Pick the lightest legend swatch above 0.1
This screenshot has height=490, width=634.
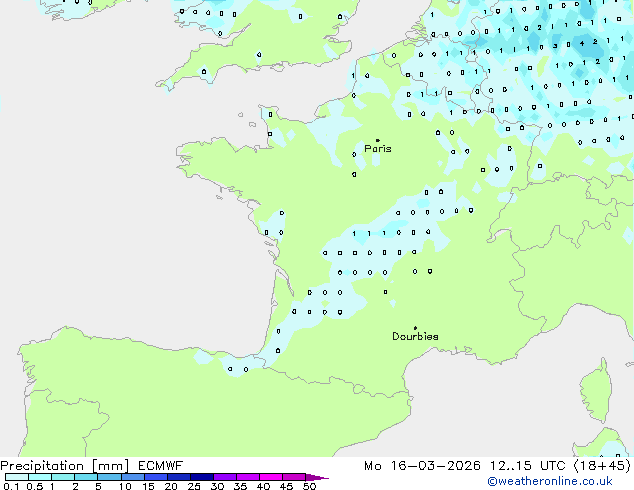(x=17, y=477)
